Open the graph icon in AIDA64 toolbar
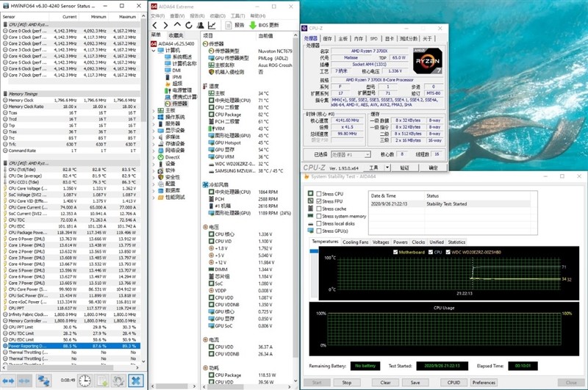This screenshot has height=390, width=588. point(212,25)
